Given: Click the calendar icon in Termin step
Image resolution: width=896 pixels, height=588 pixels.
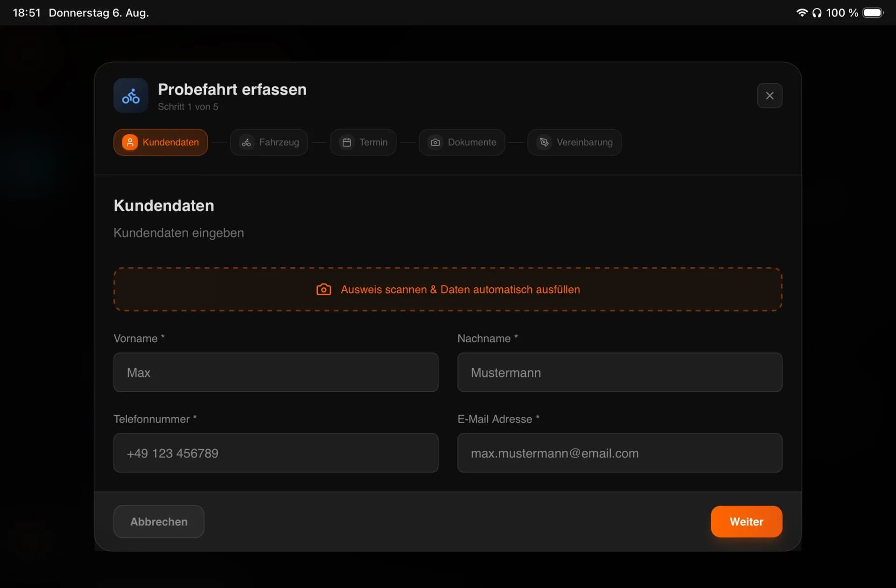Looking at the screenshot, I should [347, 142].
